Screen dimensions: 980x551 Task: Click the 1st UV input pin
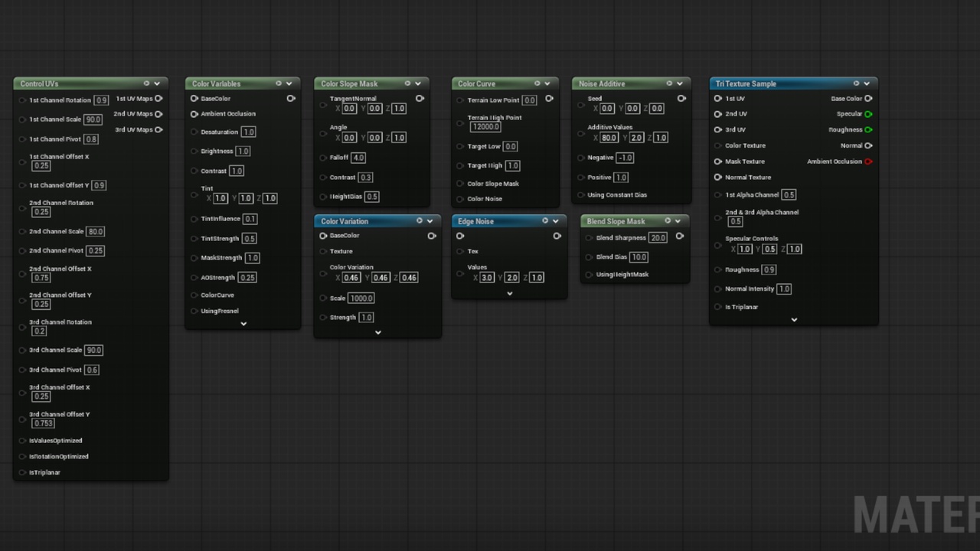(x=718, y=99)
